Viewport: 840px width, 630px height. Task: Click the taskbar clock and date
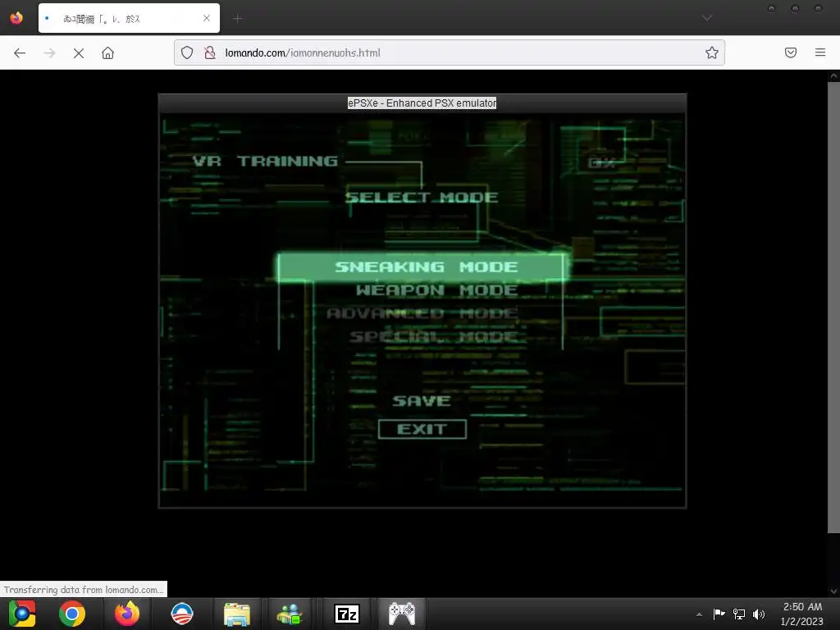[x=802, y=614]
